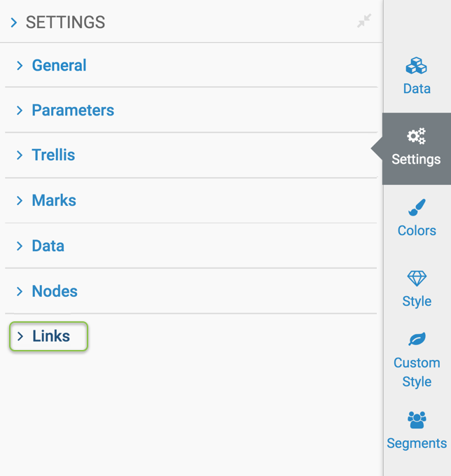Switch to the Custom Style tab label
Viewport: 451px width, 476px height.
[x=417, y=372]
